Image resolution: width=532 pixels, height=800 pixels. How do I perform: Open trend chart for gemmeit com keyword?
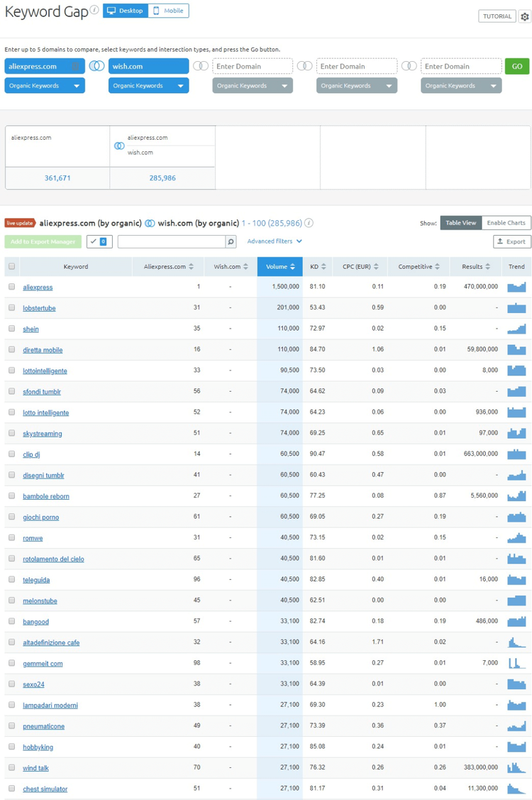[x=516, y=663]
